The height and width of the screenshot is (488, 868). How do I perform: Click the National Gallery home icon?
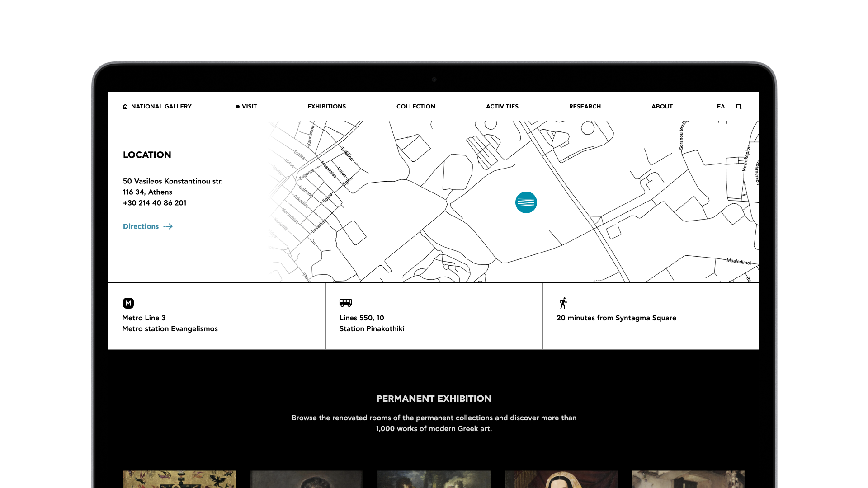point(125,106)
